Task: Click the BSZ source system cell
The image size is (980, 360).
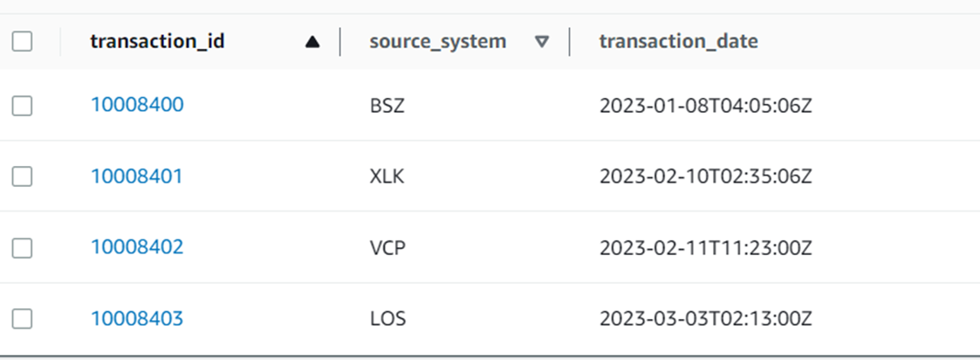Action: [387, 106]
